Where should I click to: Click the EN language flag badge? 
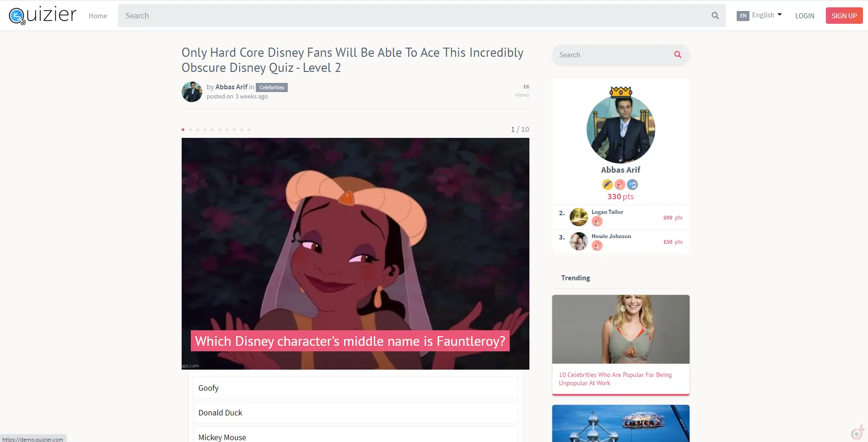click(743, 16)
